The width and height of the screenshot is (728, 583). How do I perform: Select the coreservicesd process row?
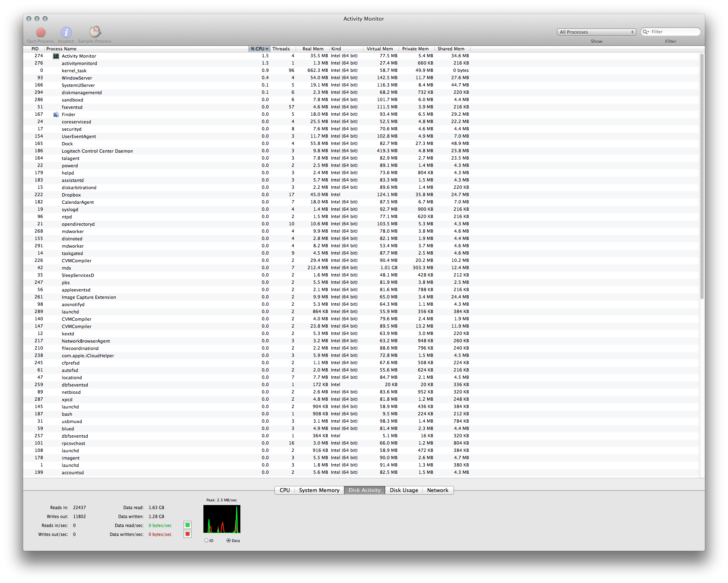pyautogui.click(x=361, y=122)
